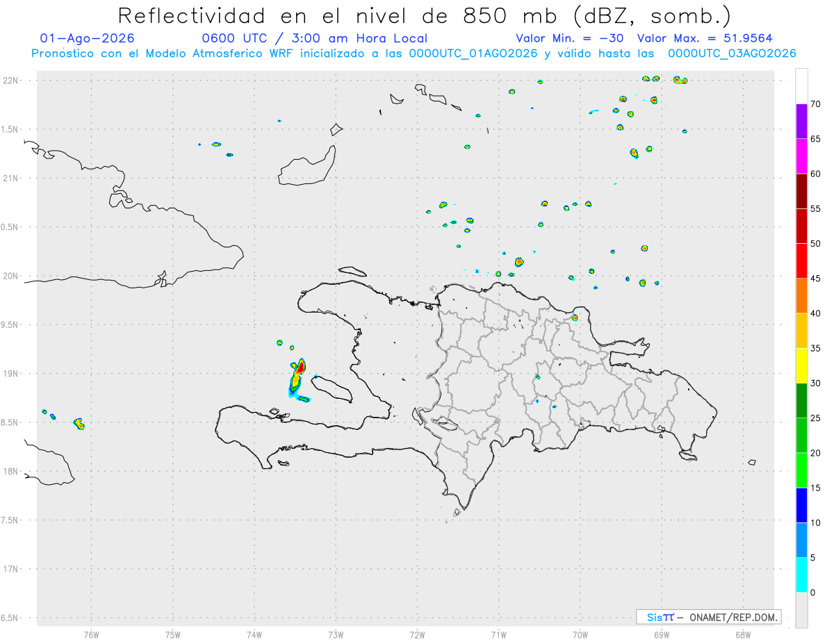Click the colorbar value label '30'
Image resolution: width=834 pixels, height=644 pixels.
pos(815,383)
